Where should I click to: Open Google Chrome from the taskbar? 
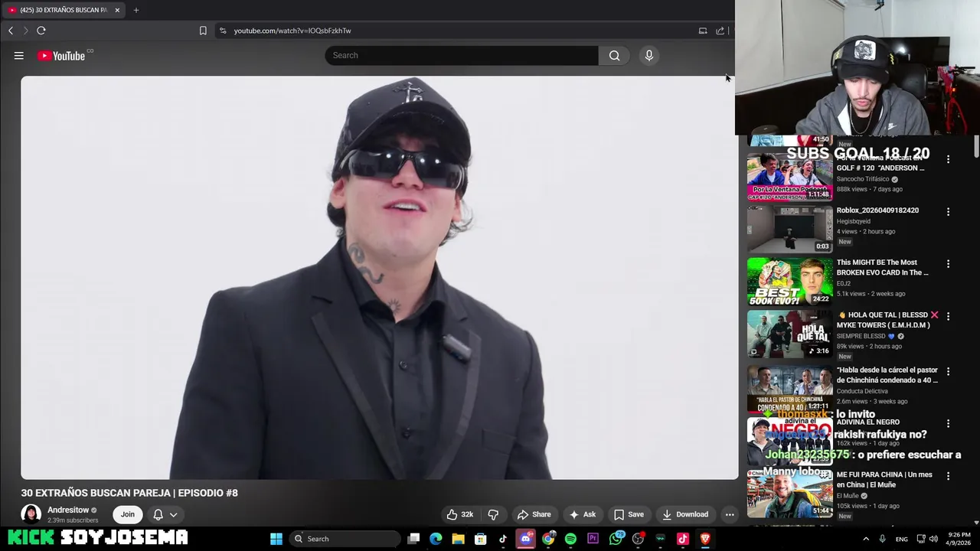548,539
